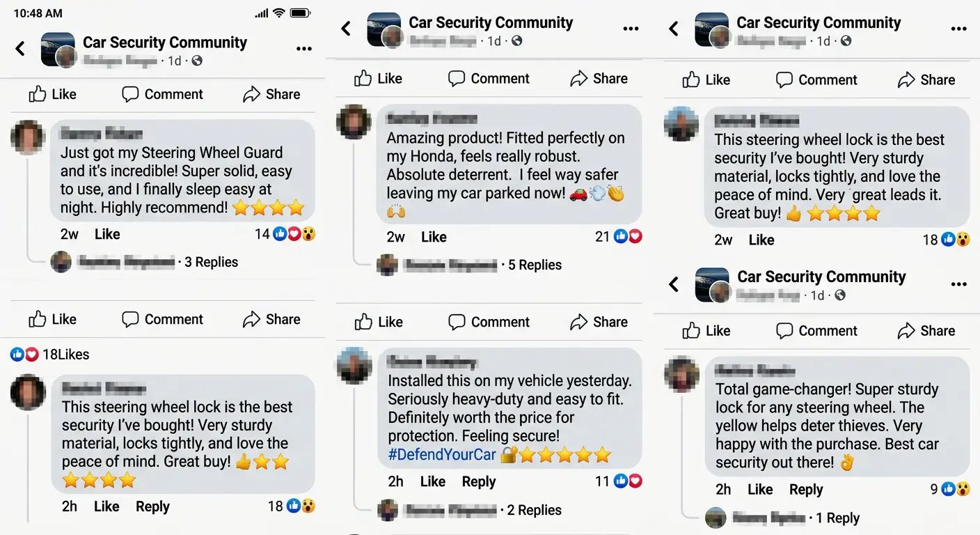Tap the wow reaction icon beside the 18 count

coord(963,240)
